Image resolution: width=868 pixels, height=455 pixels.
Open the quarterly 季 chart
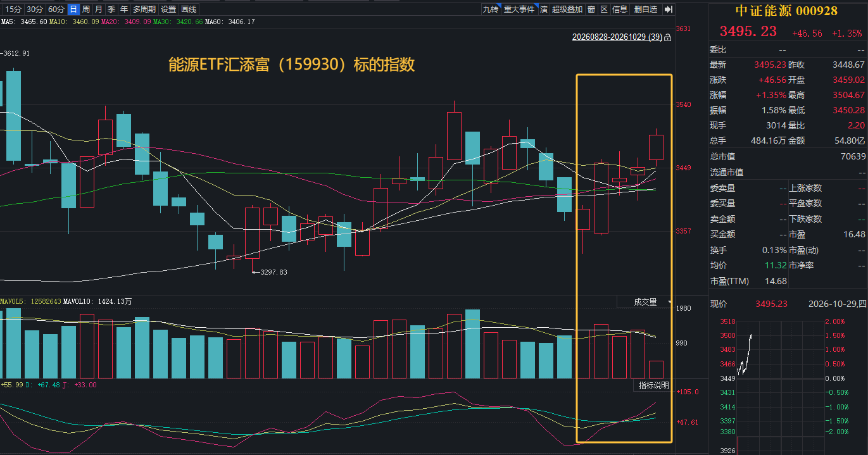pos(111,9)
